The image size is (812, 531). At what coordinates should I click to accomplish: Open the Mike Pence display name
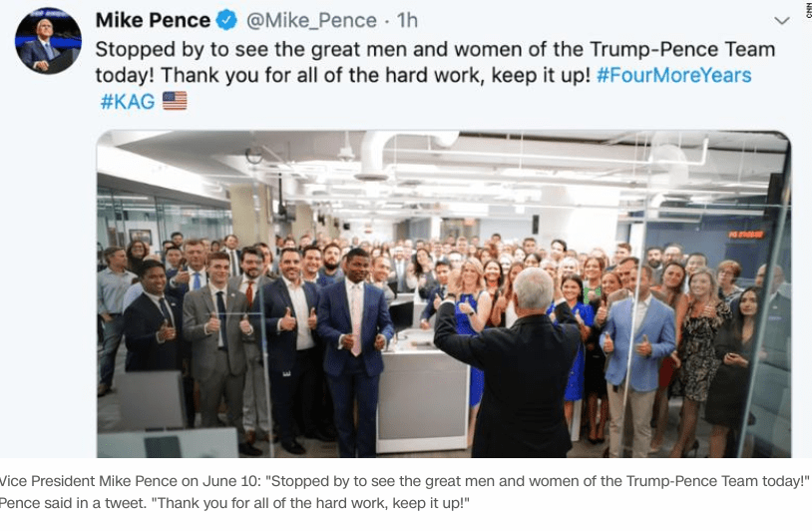(x=153, y=21)
